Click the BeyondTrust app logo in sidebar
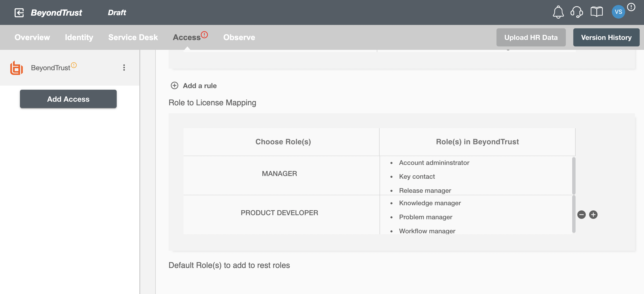The width and height of the screenshot is (644, 294). 17,68
